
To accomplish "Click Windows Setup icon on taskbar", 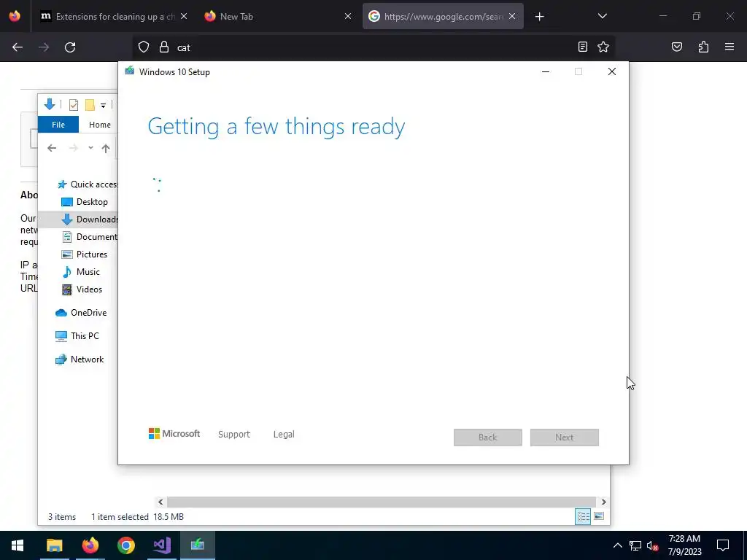I will [x=197, y=545].
